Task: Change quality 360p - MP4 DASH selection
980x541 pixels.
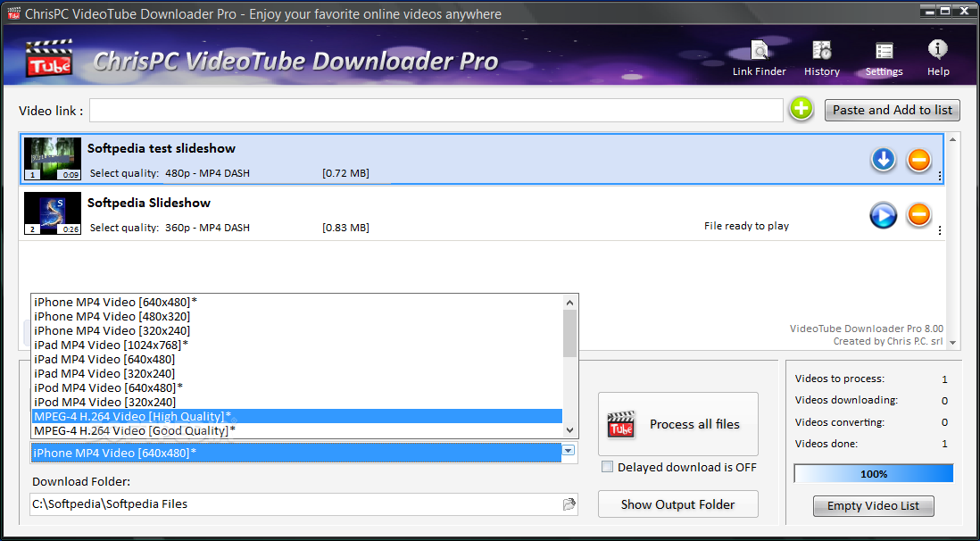Action: click(207, 228)
